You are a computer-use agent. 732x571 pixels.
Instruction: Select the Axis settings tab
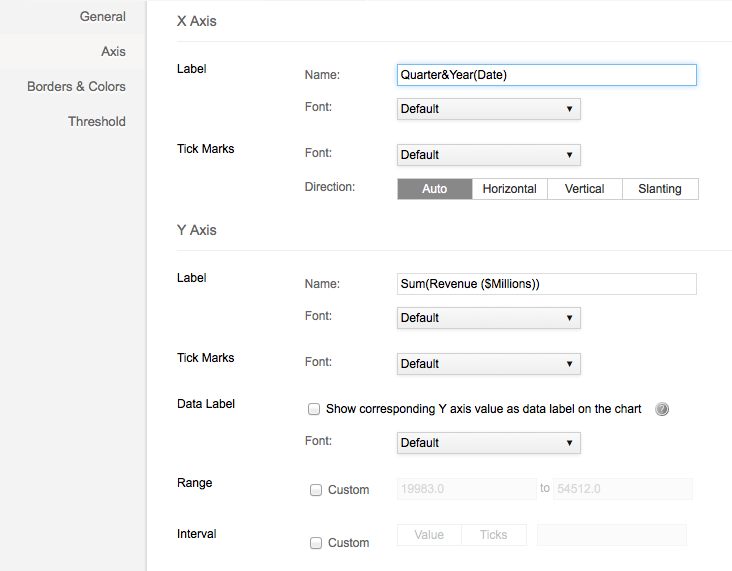pos(113,51)
